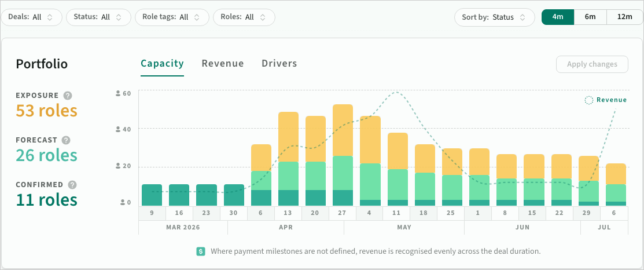Viewport: 644px width, 270px height.
Task: Click help icon beside Forecast
Action: tap(66, 140)
